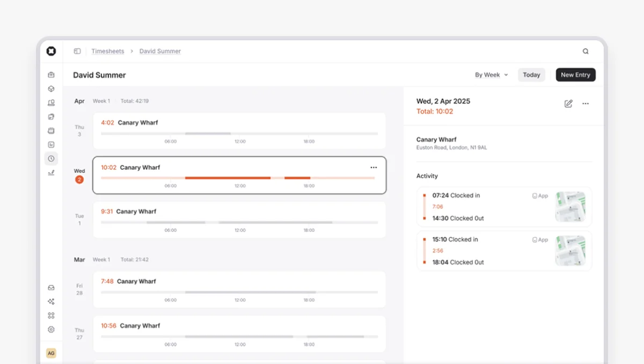Click the New Entry button
This screenshot has height=364, width=644.
pos(575,75)
